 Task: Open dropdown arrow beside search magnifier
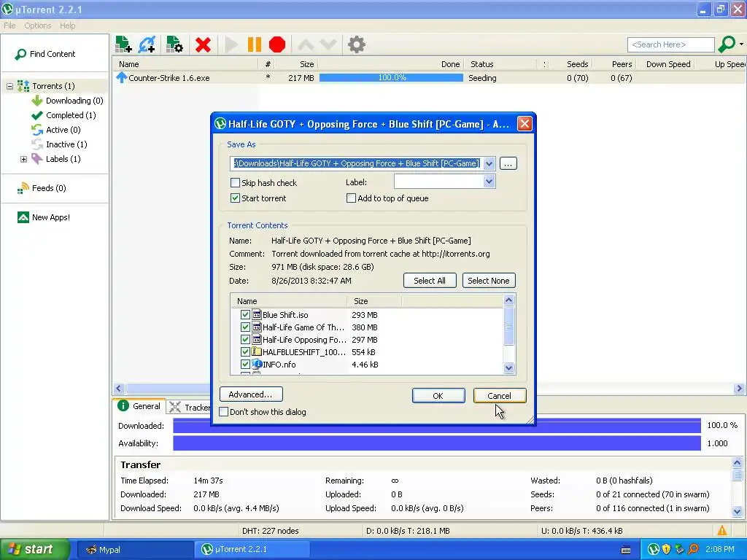click(741, 44)
